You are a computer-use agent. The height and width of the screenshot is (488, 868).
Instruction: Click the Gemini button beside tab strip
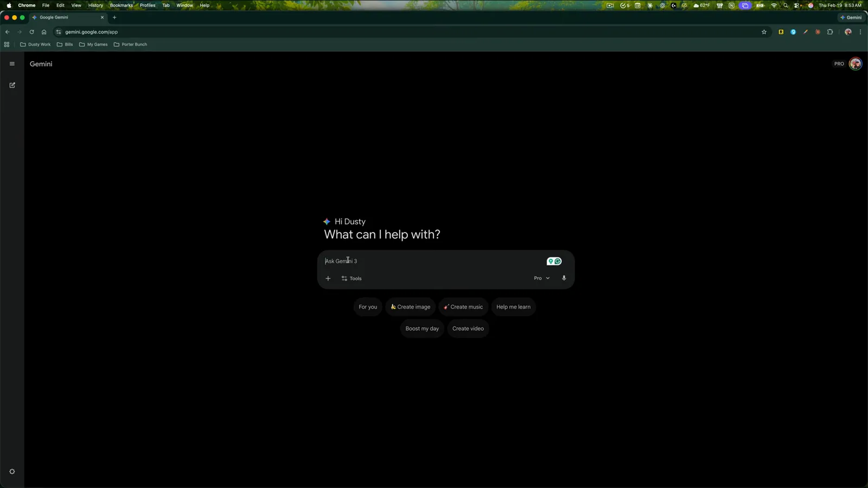(851, 17)
